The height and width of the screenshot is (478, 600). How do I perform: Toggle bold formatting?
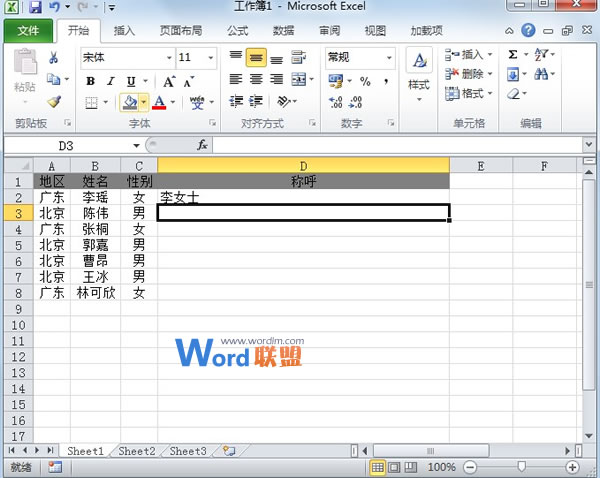coord(91,81)
